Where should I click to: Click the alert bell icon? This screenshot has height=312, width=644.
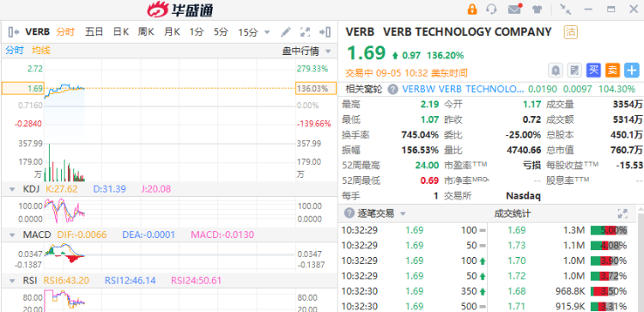click(x=556, y=70)
